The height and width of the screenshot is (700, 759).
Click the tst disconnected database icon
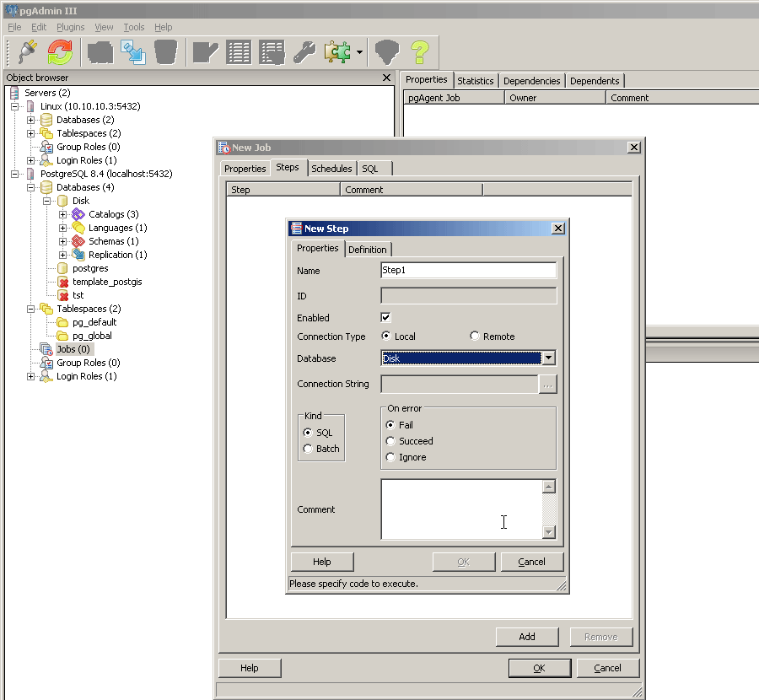coord(62,295)
